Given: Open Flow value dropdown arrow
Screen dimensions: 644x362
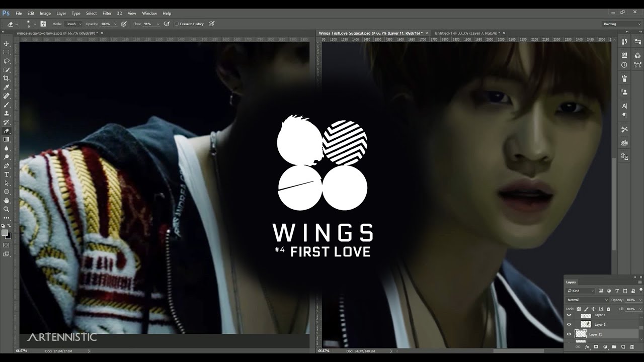Looking at the screenshot, I should pos(158,24).
